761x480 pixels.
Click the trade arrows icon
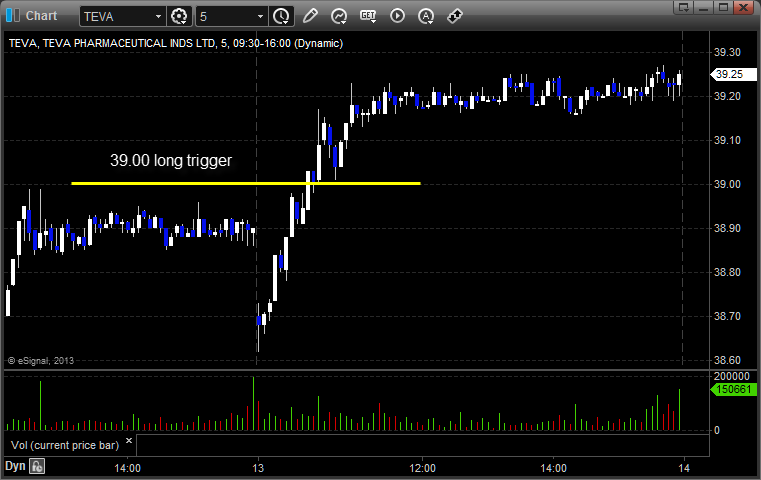click(x=455, y=16)
